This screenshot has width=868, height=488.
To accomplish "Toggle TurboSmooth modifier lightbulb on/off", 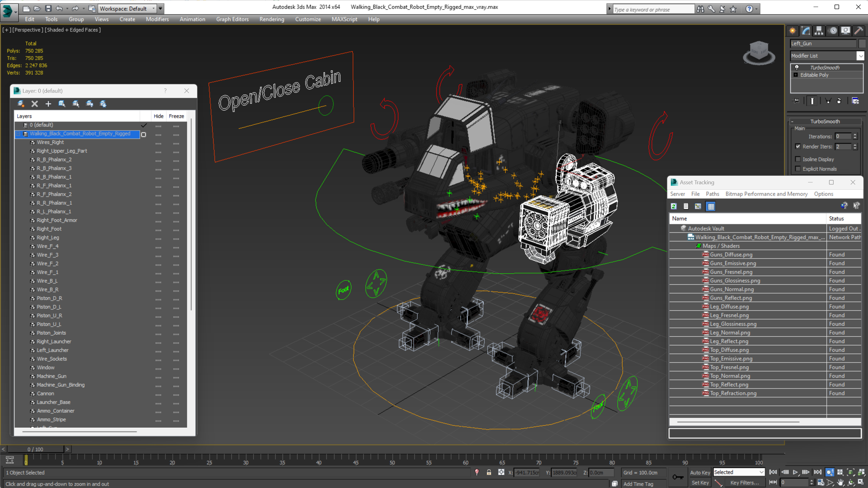I will 797,67.
